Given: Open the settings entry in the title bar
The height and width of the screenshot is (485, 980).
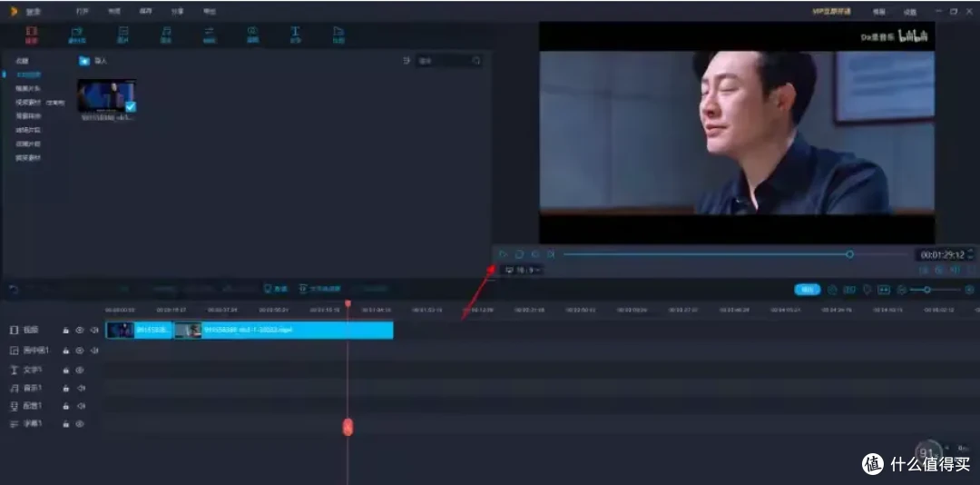Looking at the screenshot, I should (x=910, y=12).
